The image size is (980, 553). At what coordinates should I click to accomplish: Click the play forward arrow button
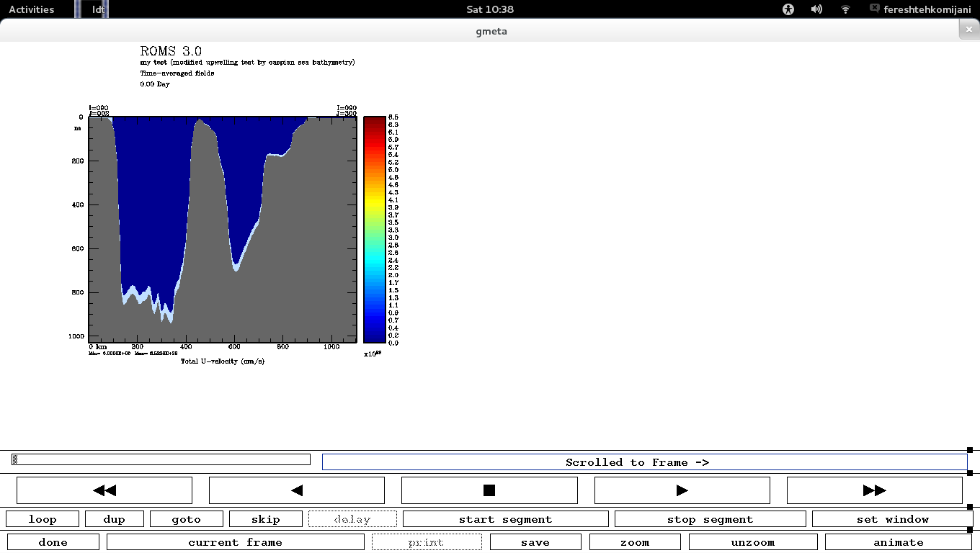(682, 490)
